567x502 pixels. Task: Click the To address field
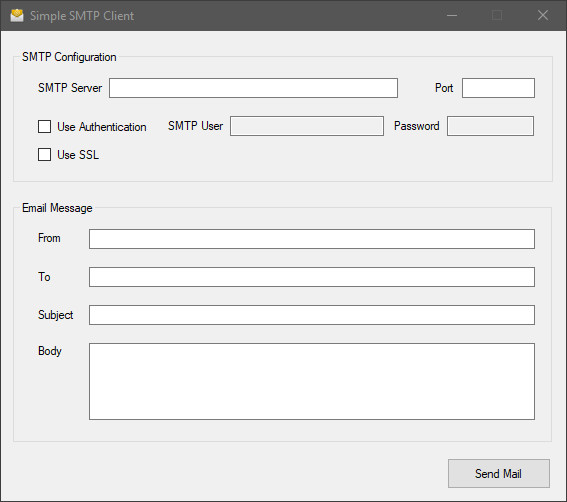pos(312,277)
